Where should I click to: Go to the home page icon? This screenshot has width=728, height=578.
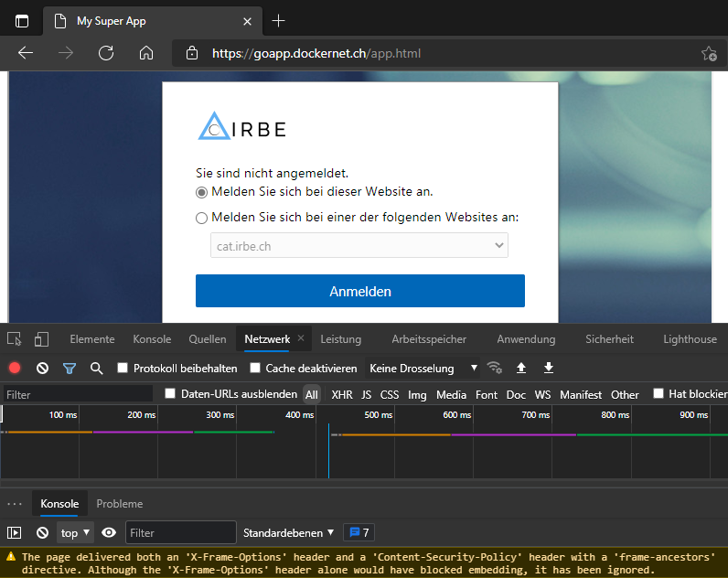(146, 53)
